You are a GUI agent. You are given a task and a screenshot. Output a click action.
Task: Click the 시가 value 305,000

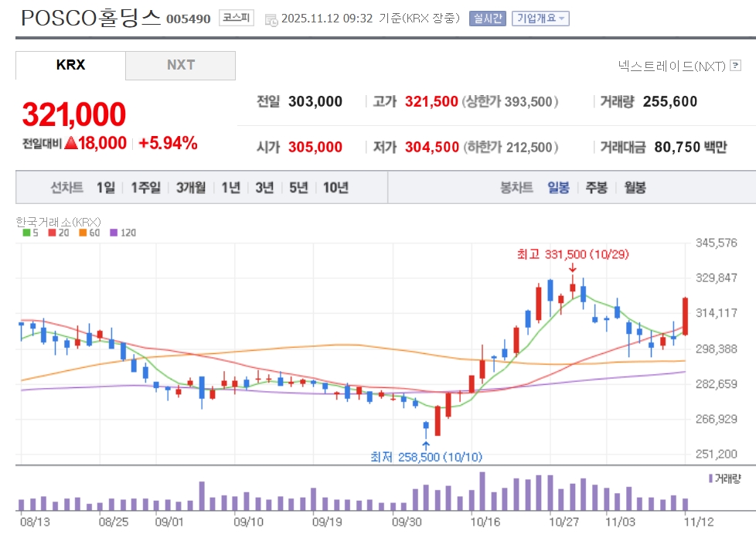coord(315,147)
